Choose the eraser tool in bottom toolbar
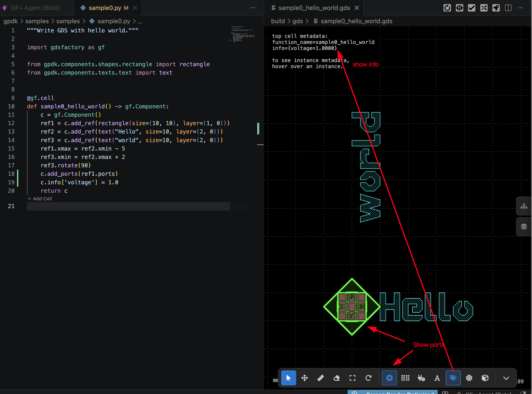The height and width of the screenshot is (394, 532). tap(336, 378)
